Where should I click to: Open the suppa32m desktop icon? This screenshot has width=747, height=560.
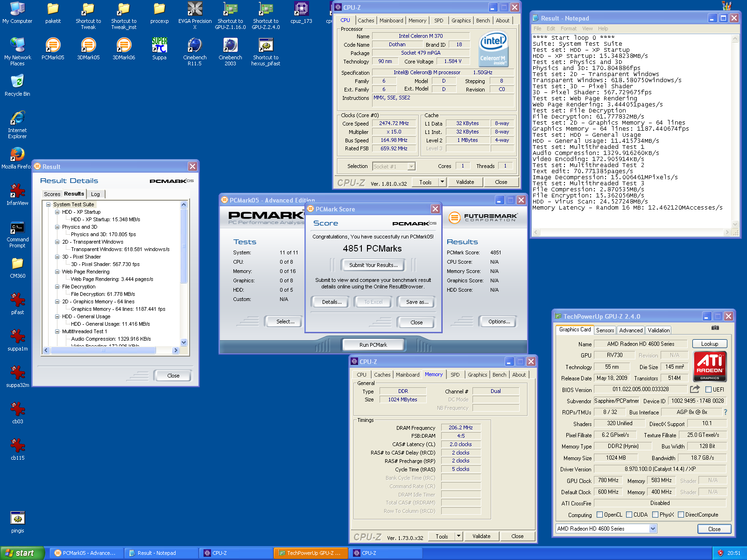tap(17, 377)
